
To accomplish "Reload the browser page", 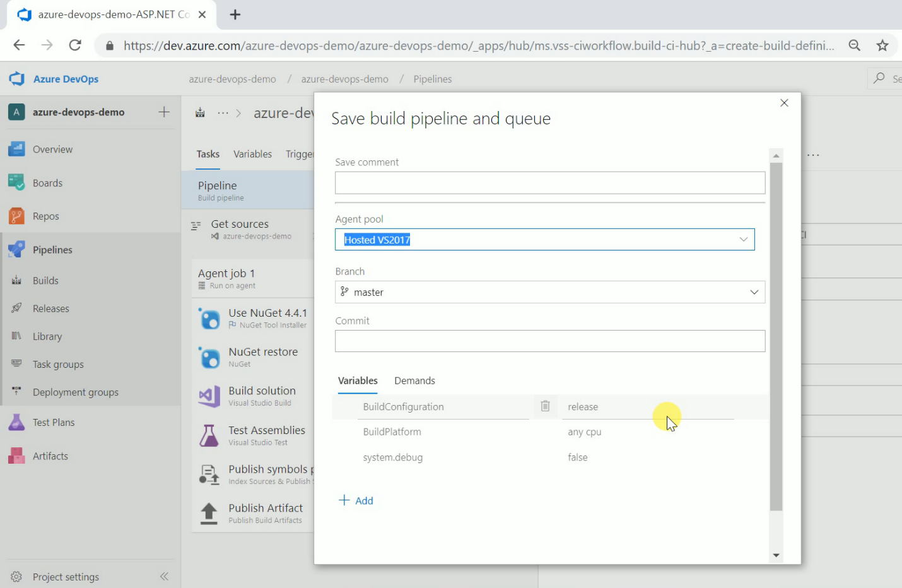I will [x=75, y=45].
